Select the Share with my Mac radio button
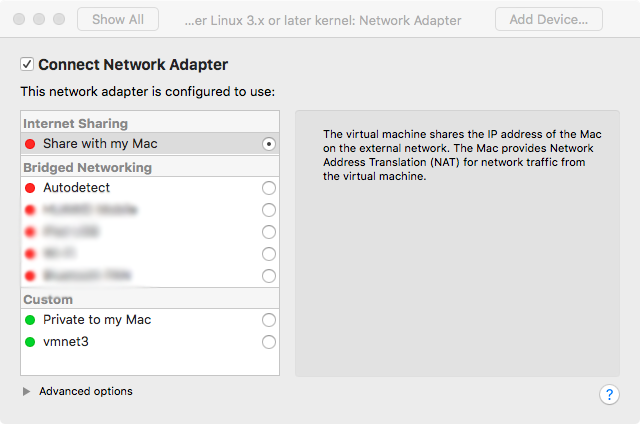This screenshot has width=640, height=424. (268, 144)
